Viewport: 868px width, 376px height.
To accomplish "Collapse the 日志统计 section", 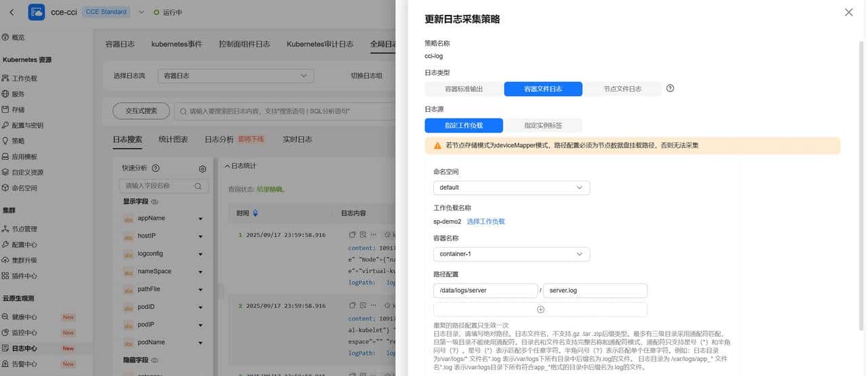I will (x=228, y=166).
